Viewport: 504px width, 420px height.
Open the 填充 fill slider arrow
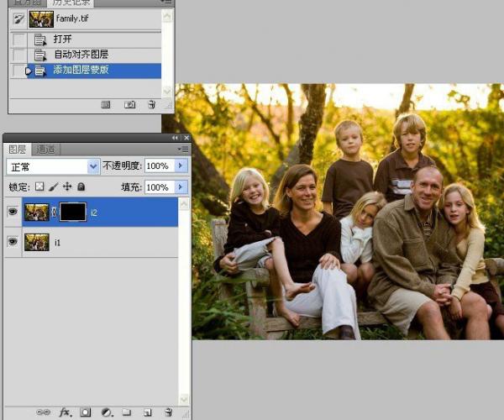coord(181,186)
